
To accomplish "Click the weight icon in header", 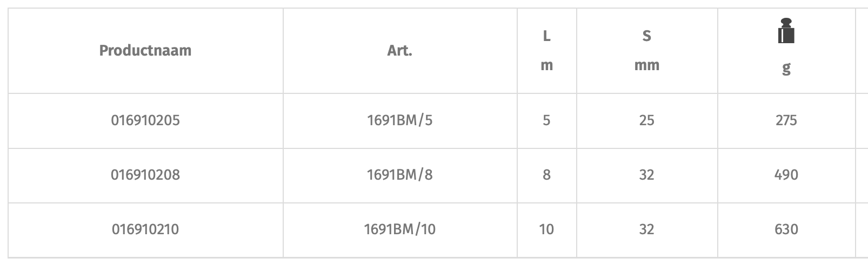I will [786, 31].
